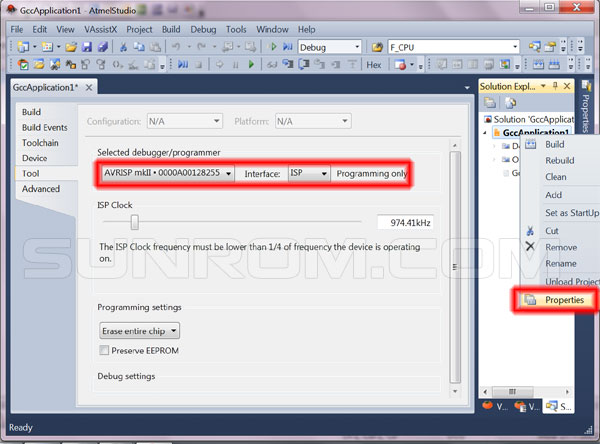The height and width of the screenshot is (444, 600).
Task: Click the green Start Debugging play icon
Action: tap(274, 47)
